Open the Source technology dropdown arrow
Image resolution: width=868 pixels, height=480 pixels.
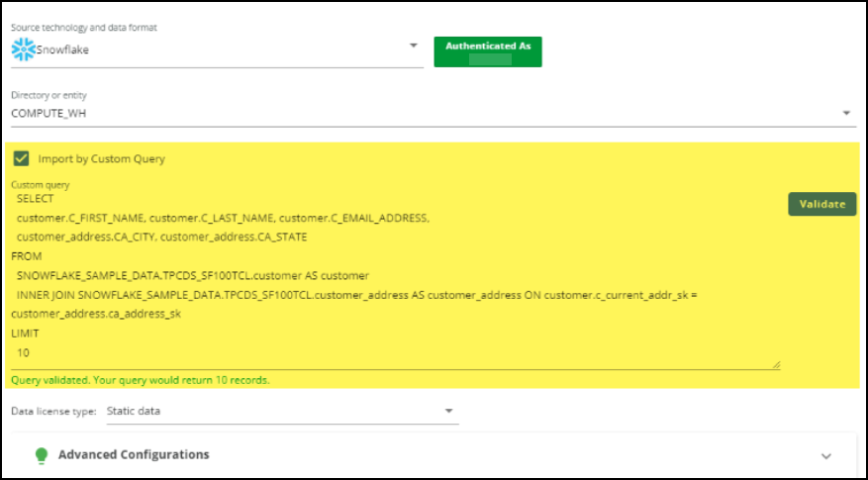point(413,48)
